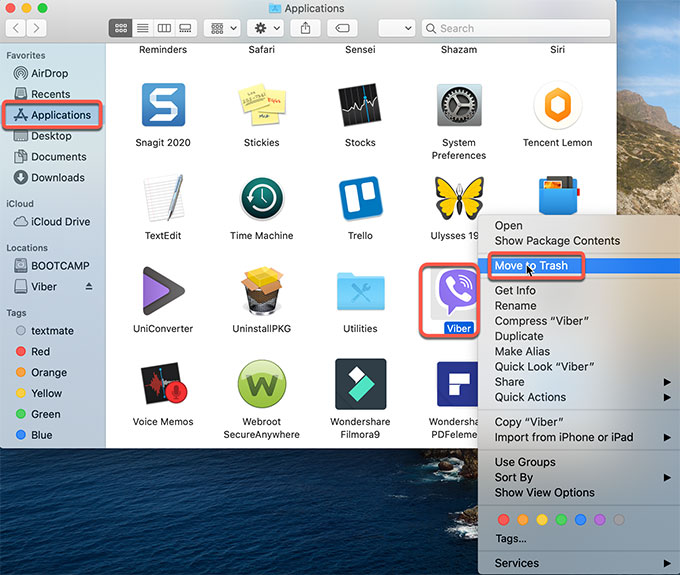Open Tags… in the context menu
680x575 pixels.
coord(579,539)
